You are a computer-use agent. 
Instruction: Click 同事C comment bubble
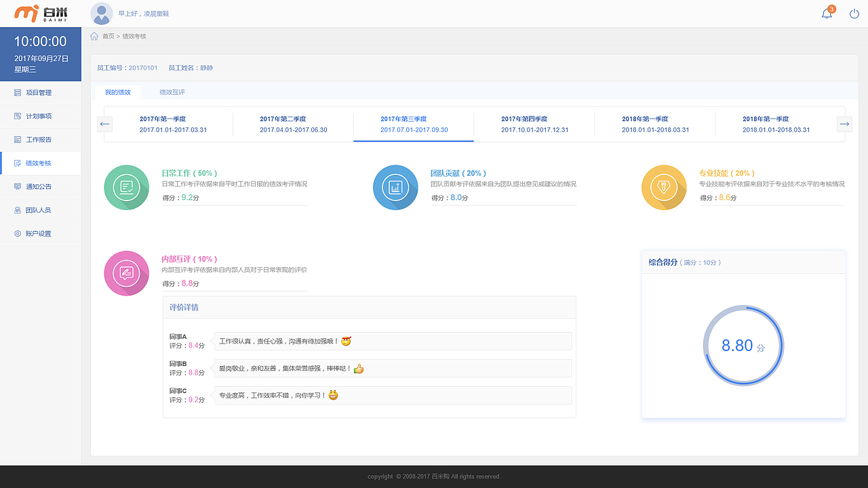393,395
